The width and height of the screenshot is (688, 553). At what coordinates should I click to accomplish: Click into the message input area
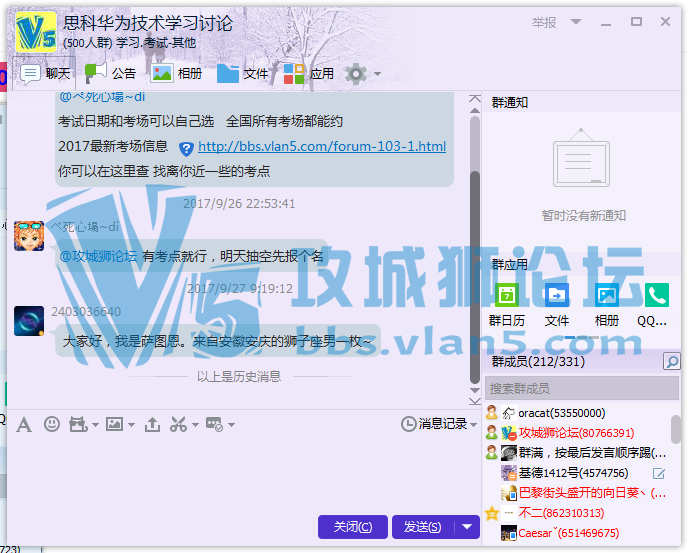click(244, 474)
